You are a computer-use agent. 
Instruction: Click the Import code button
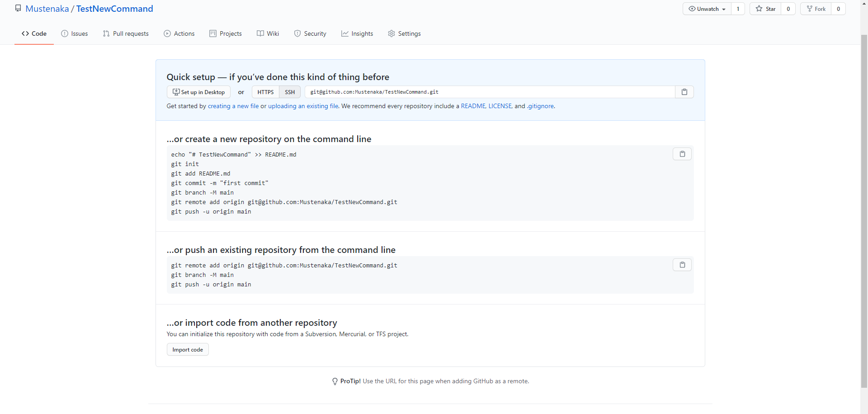(188, 350)
